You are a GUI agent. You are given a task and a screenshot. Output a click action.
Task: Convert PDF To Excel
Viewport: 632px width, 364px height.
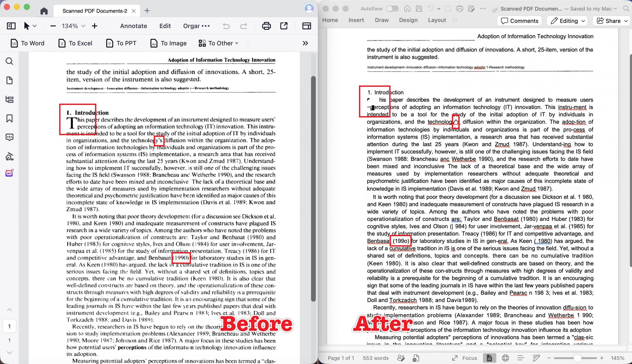click(x=75, y=43)
